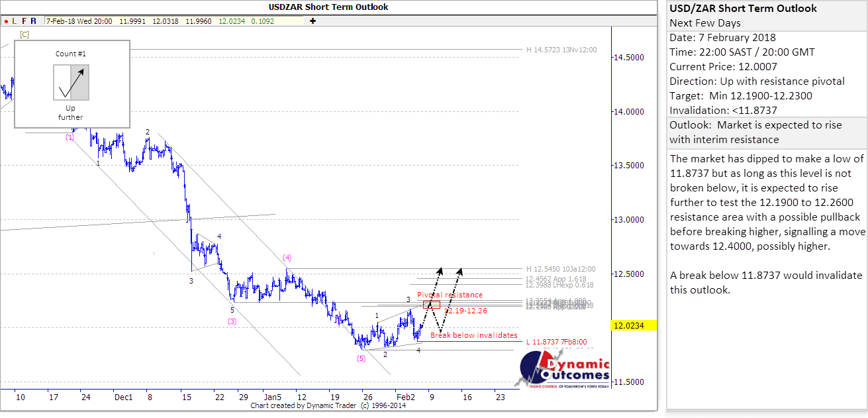Click the plus crosshair icon in toolbar

coord(313,21)
